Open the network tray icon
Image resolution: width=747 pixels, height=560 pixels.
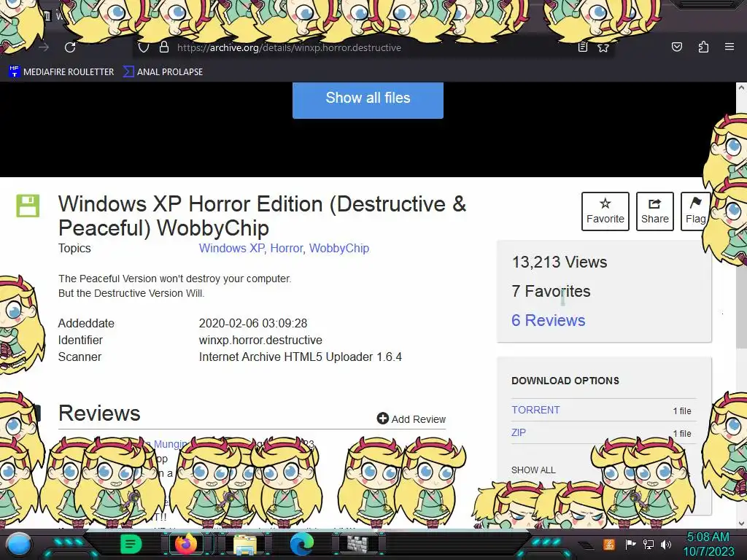[x=649, y=544]
